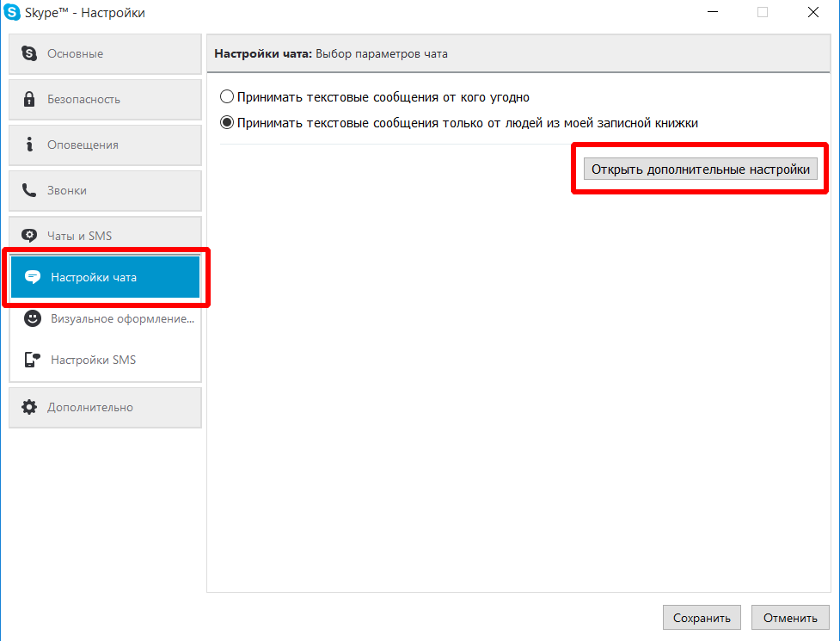The width and height of the screenshot is (840, 641).
Task: Expand the Безопасность settings section
Action: point(105,100)
